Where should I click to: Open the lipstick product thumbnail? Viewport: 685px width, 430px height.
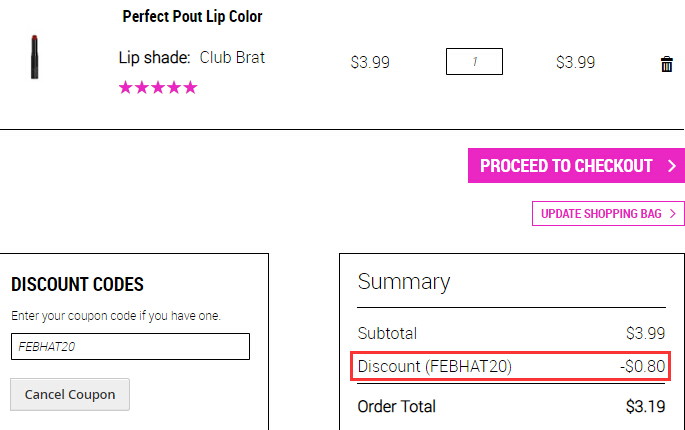pyautogui.click(x=35, y=57)
